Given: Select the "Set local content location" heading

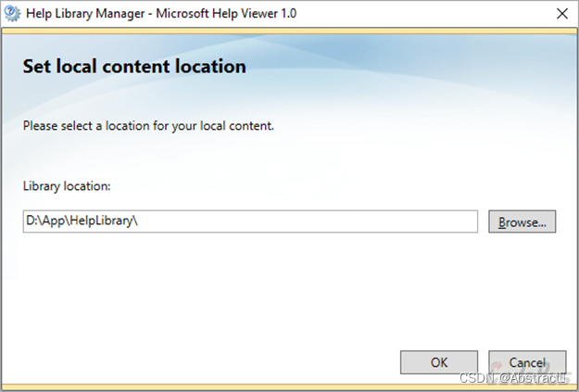Looking at the screenshot, I should click(x=133, y=67).
